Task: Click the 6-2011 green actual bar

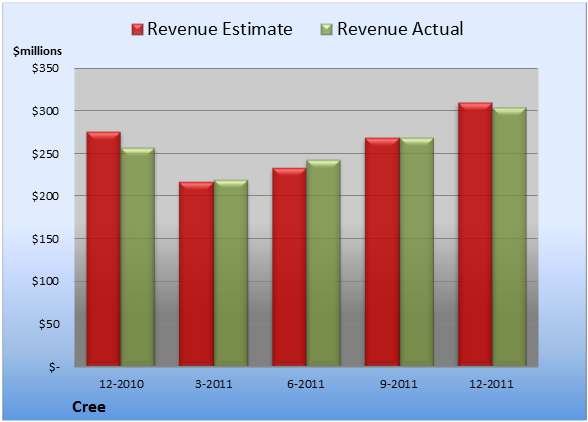Action: 323,263
